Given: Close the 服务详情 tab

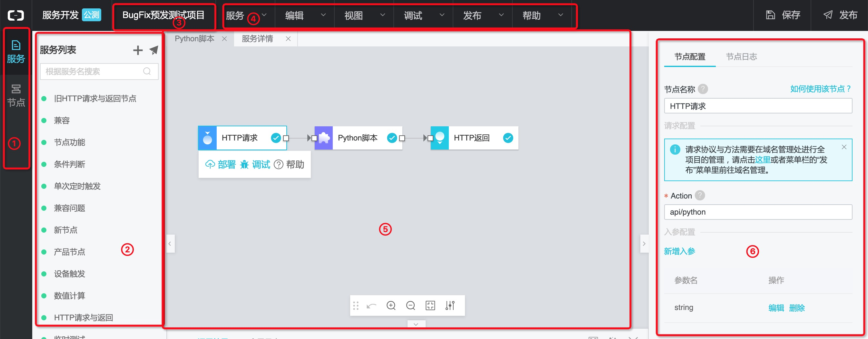Looking at the screenshot, I should coord(288,39).
